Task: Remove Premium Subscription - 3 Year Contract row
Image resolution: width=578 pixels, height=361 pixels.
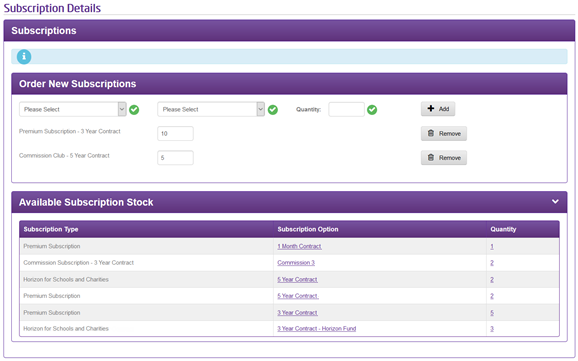Action: [x=444, y=133]
